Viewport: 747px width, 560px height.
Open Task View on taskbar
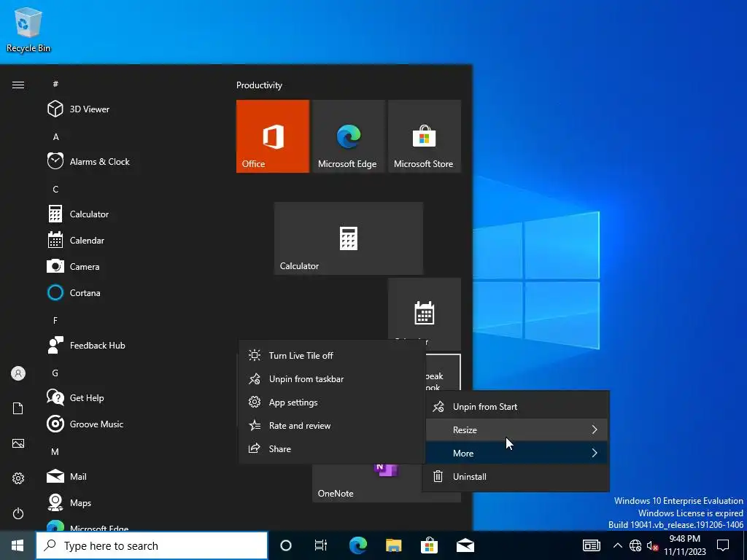[x=321, y=545]
